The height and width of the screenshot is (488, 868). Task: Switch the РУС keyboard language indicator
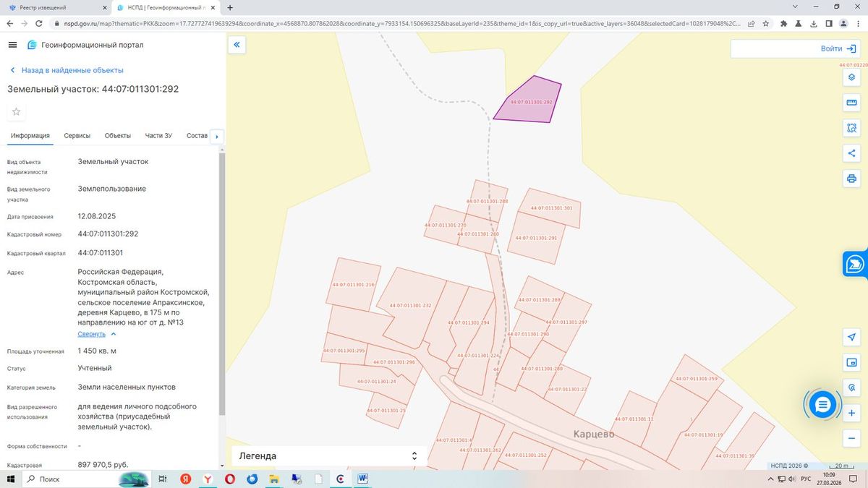tap(805, 479)
